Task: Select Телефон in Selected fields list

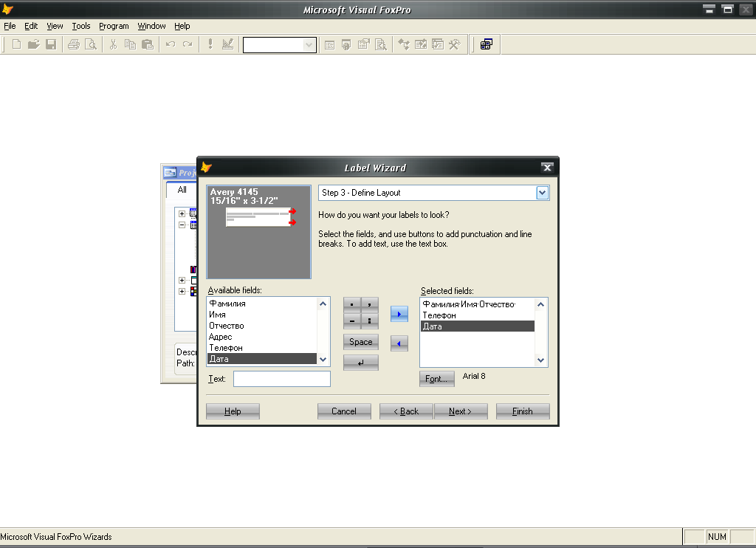Action: click(478, 315)
